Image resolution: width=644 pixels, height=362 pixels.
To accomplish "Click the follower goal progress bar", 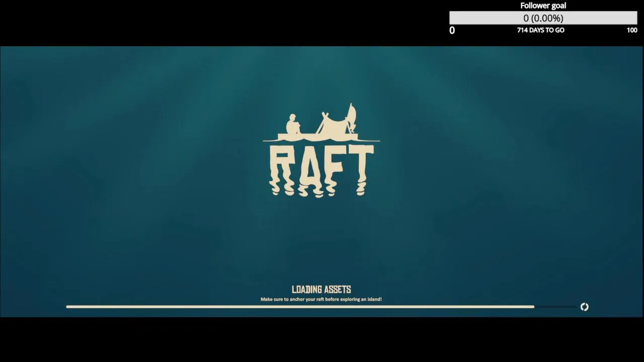I will point(543,18).
